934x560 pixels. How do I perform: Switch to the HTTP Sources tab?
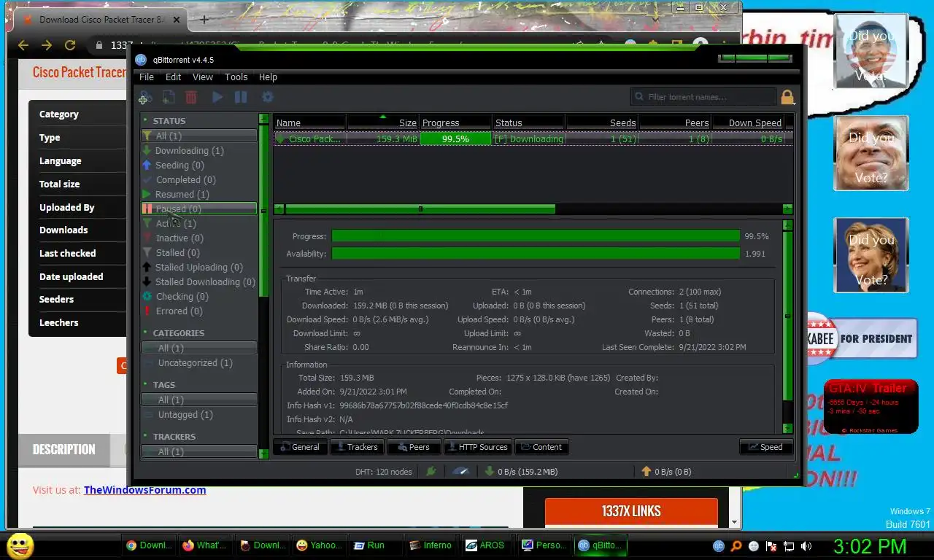click(477, 447)
